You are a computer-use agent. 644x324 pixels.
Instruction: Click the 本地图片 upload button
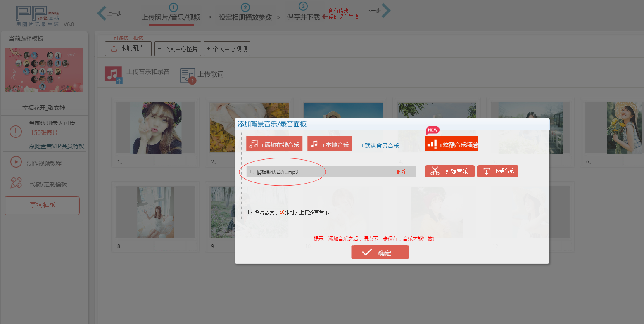pyautogui.click(x=128, y=49)
